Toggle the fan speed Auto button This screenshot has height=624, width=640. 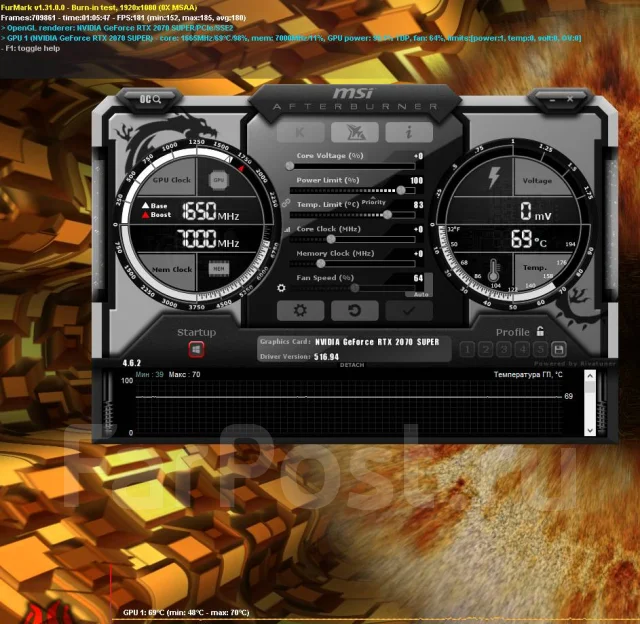tap(420, 294)
